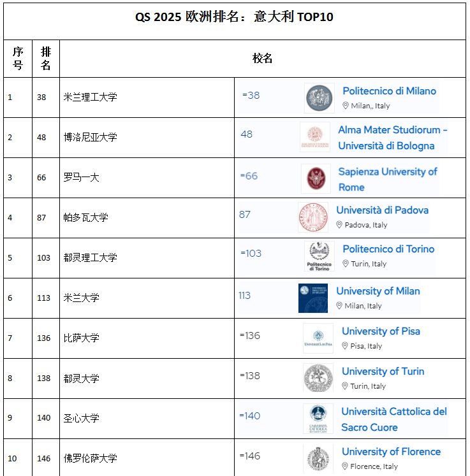470x476 pixels.
Task: Click the 序号 column header
Action: 18,58
